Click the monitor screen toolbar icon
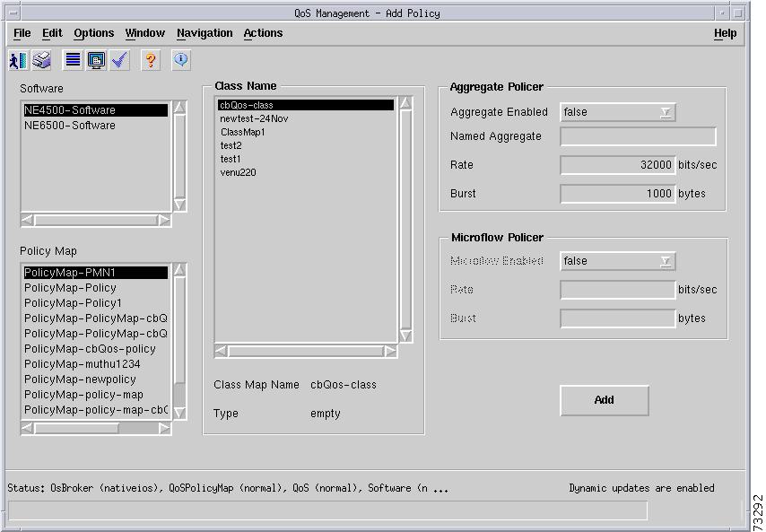Image resolution: width=766 pixels, height=532 pixels. point(96,61)
